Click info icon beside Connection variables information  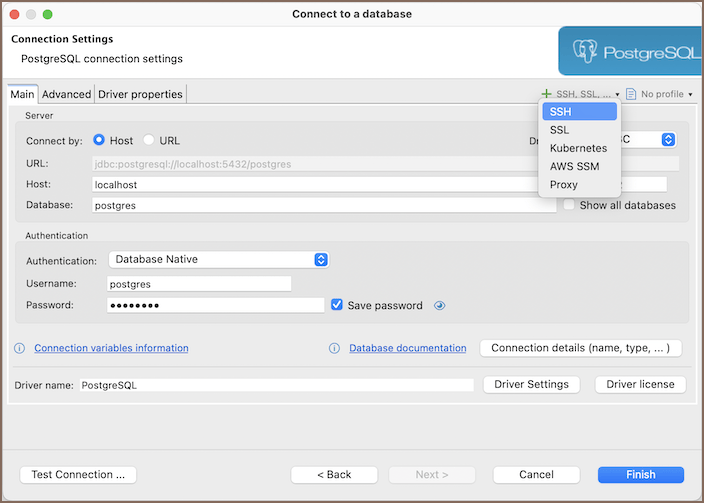pos(19,348)
